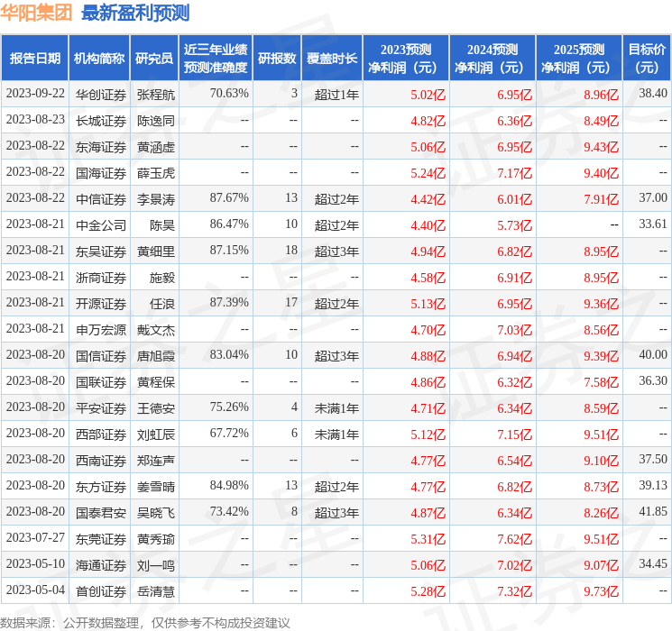The image size is (672, 631).
Task: Click target price 41.85
Action: pyautogui.click(x=653, y=511)
